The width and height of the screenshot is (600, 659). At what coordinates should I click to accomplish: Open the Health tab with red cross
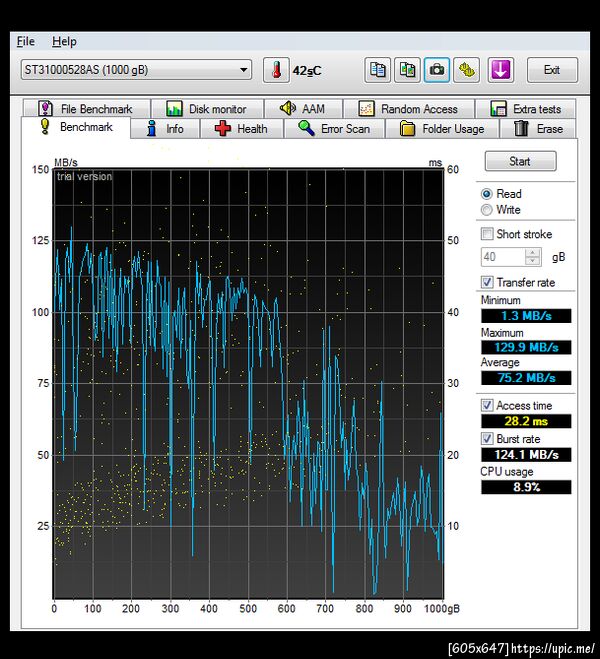(241, 129)
